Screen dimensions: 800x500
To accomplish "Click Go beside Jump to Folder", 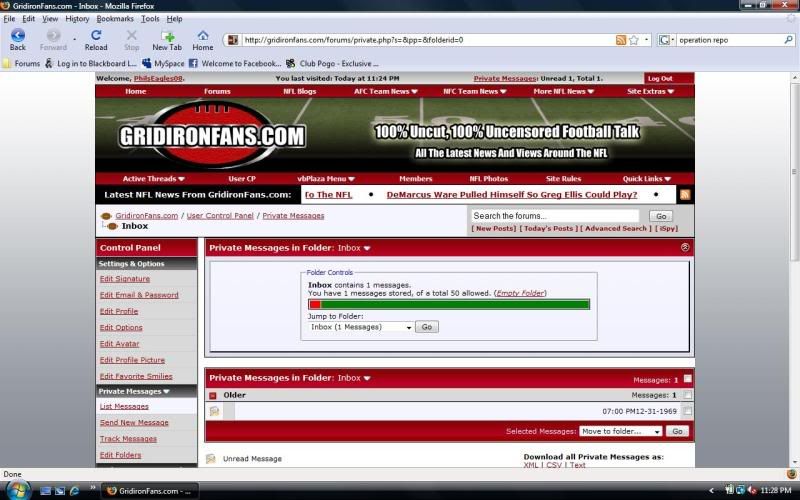I will click(x=427, y=327).
